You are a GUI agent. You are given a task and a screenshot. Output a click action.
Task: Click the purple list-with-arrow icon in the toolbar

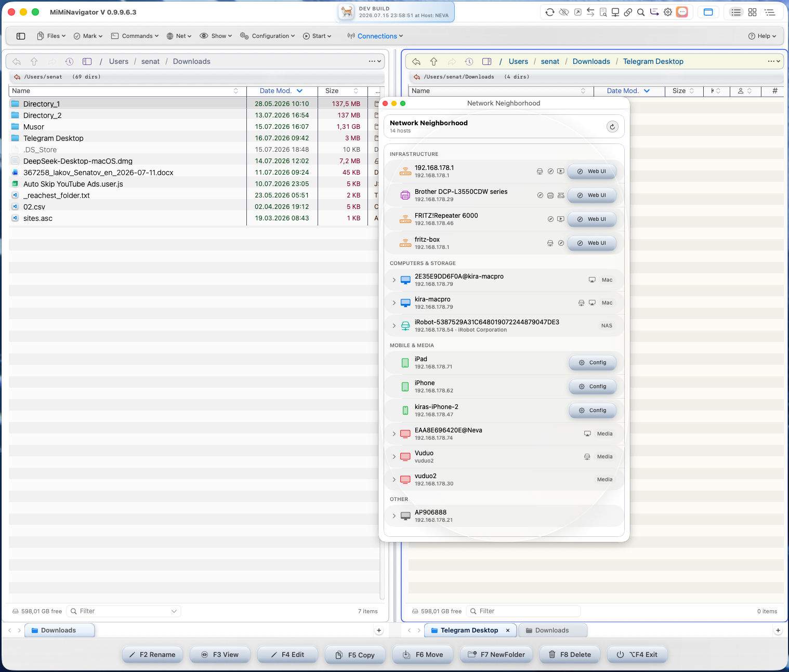(654, 12)
